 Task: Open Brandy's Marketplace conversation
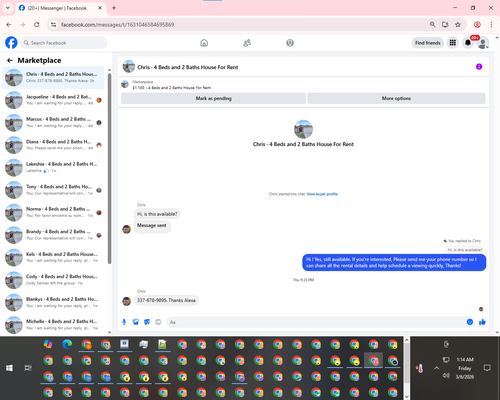pyautogui.click(x=53, y=235)
